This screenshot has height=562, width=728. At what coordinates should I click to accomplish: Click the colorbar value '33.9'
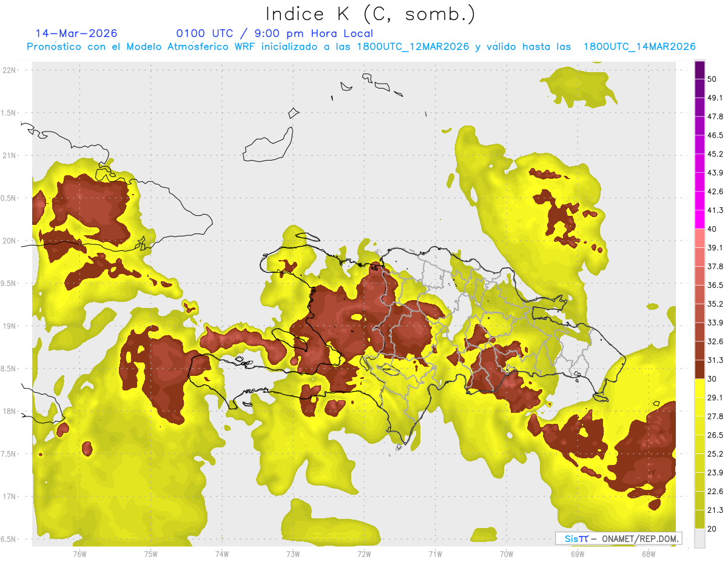[715, 323]
